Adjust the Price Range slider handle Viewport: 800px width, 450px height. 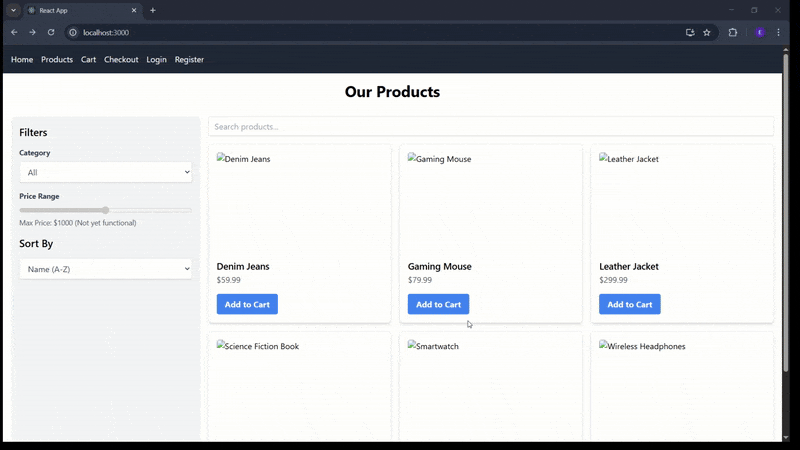click(x=106, y=210)
